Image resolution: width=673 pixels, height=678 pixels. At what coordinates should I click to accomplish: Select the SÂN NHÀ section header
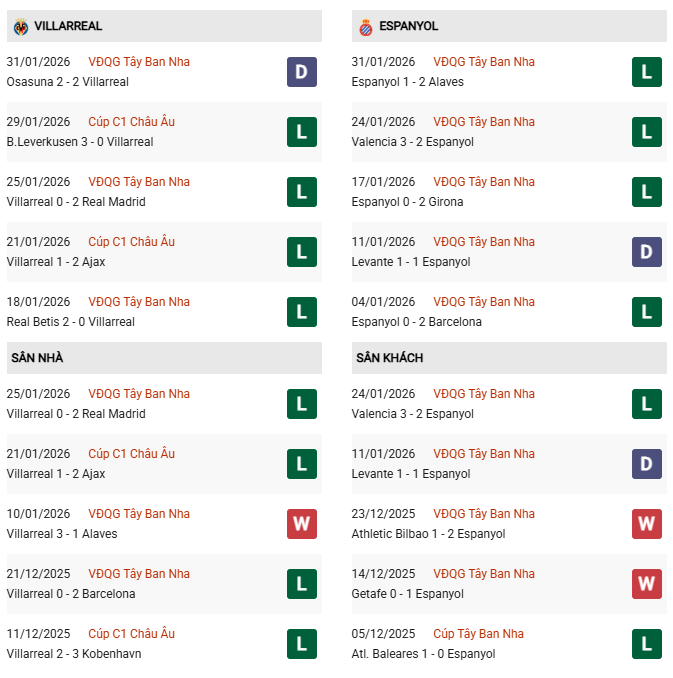point(38,358)
